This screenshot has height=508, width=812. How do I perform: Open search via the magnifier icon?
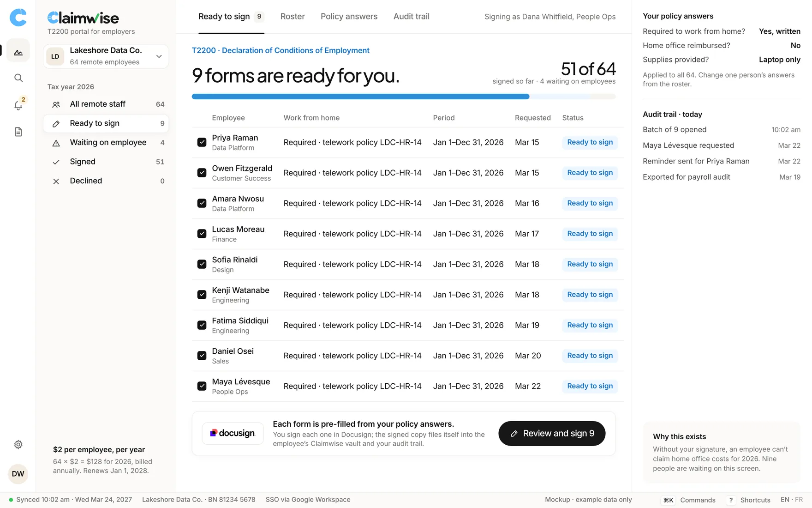tap(18, 78)
